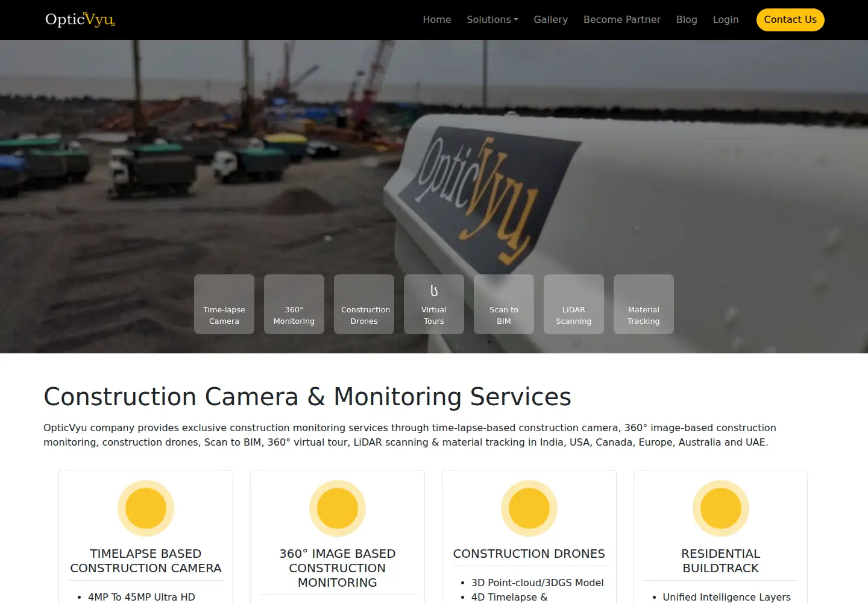Click the '4D Timelapse &' bullet
Screen dimensions: 868x603
pyautogui.click(x=509, y=597)
